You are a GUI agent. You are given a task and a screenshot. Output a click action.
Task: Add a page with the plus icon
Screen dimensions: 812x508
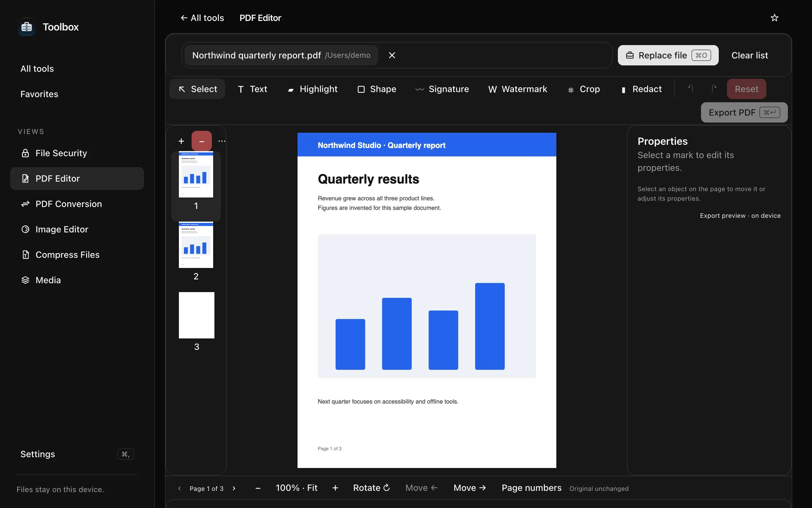click(x=181, y=141)
